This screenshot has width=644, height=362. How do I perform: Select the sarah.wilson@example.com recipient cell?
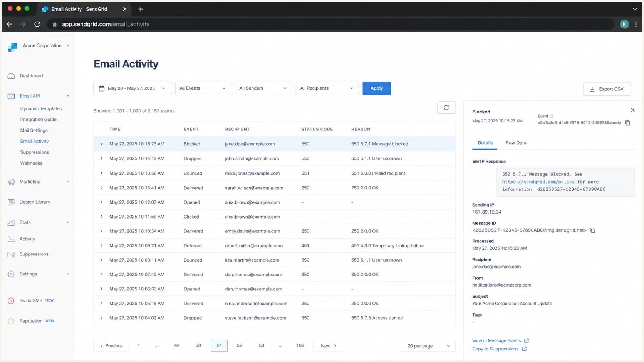tap(254, 188)
